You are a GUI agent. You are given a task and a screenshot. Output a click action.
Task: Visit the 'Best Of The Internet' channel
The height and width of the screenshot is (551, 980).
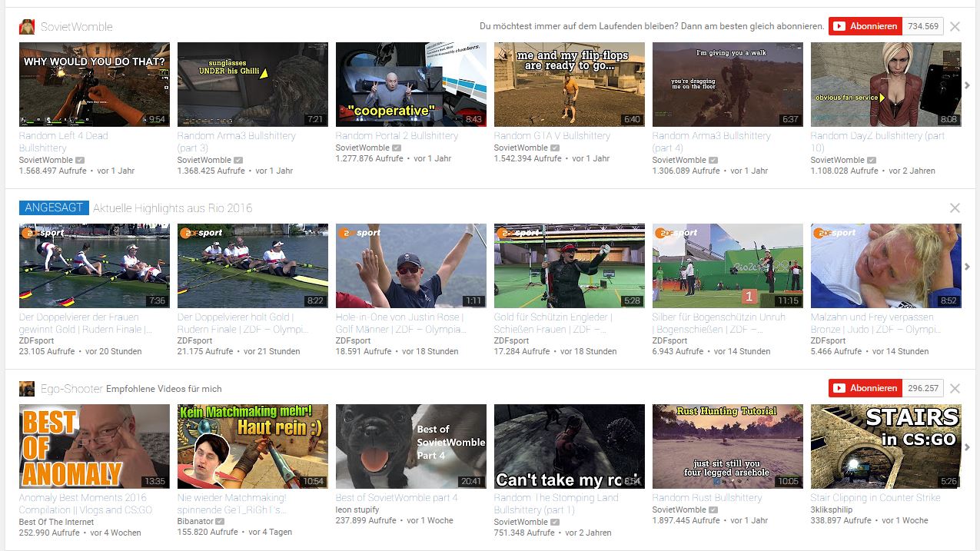coord(58,522)
